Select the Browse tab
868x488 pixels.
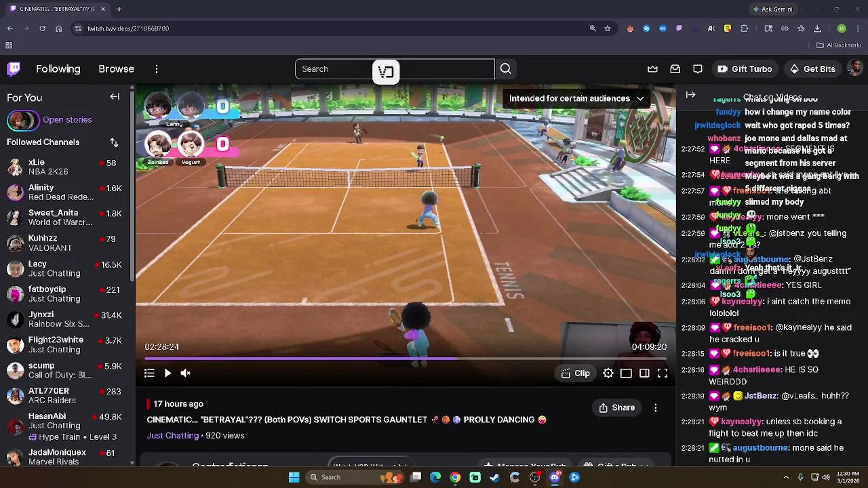tap(116, 69)
